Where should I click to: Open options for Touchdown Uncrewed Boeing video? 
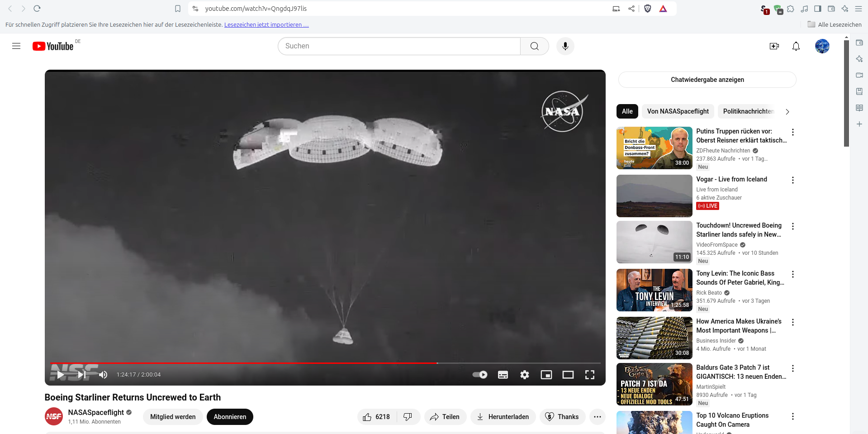(793, 226)
